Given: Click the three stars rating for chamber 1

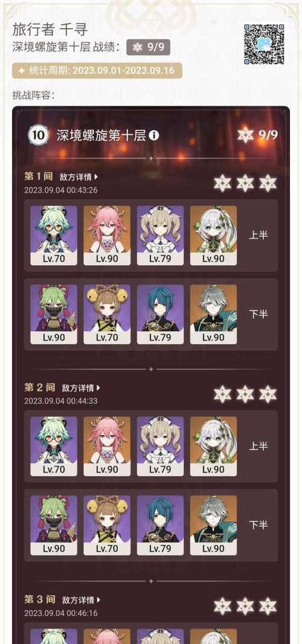Looking at the screenshot, I should coord(245,183).
